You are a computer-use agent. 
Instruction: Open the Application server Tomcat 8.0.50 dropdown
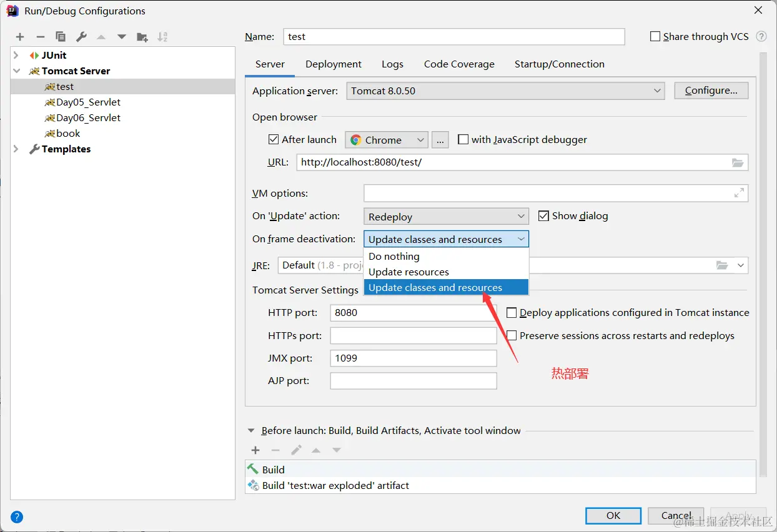(x=505, y=91)
